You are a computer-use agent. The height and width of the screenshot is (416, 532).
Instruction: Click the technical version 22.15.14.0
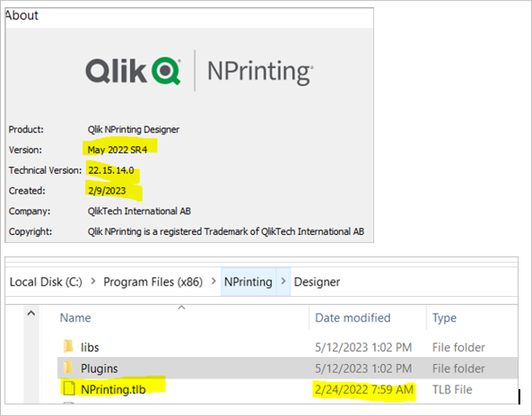point(111,170)
